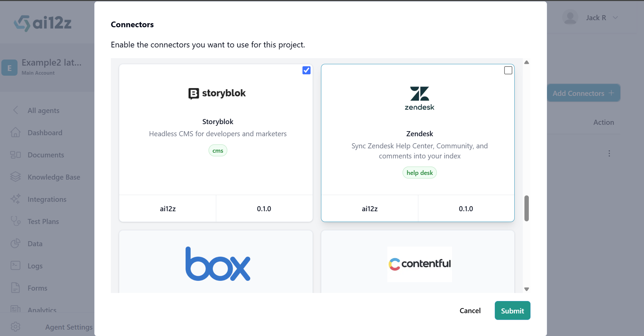The height and width of the screenshot is (336, 644).
Task: Click the Jack R user avatar
Action: point(570,17)
